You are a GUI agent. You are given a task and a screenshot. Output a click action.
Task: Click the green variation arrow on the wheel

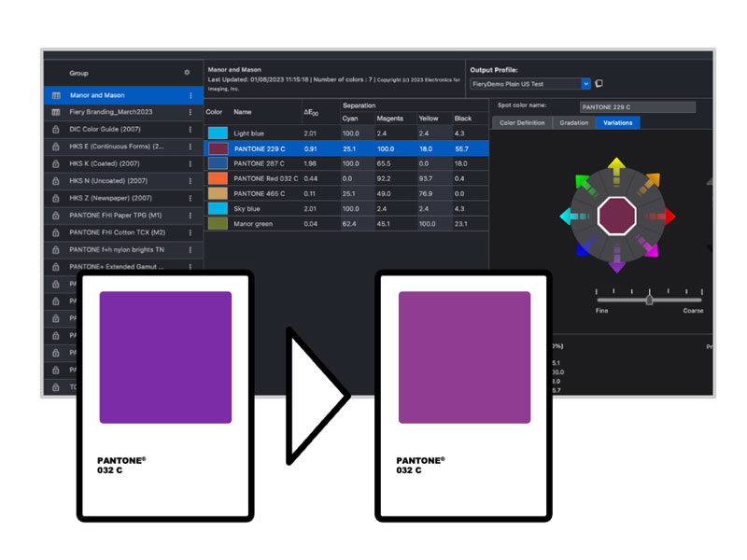pyautogui.click(x=581, y=181)
